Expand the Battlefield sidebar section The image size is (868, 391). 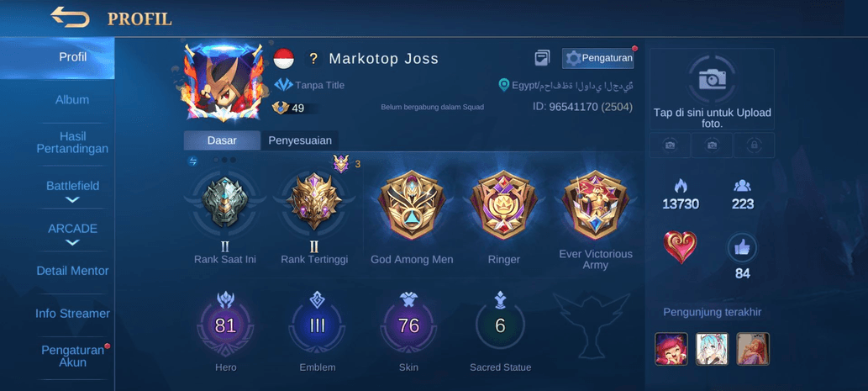[x=72, y=191]
